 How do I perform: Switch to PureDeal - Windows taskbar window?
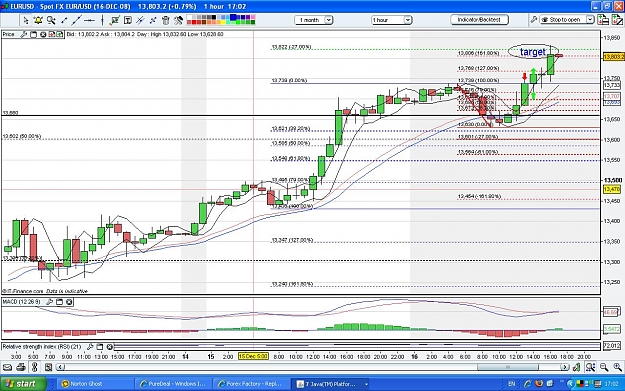(173, 384)
